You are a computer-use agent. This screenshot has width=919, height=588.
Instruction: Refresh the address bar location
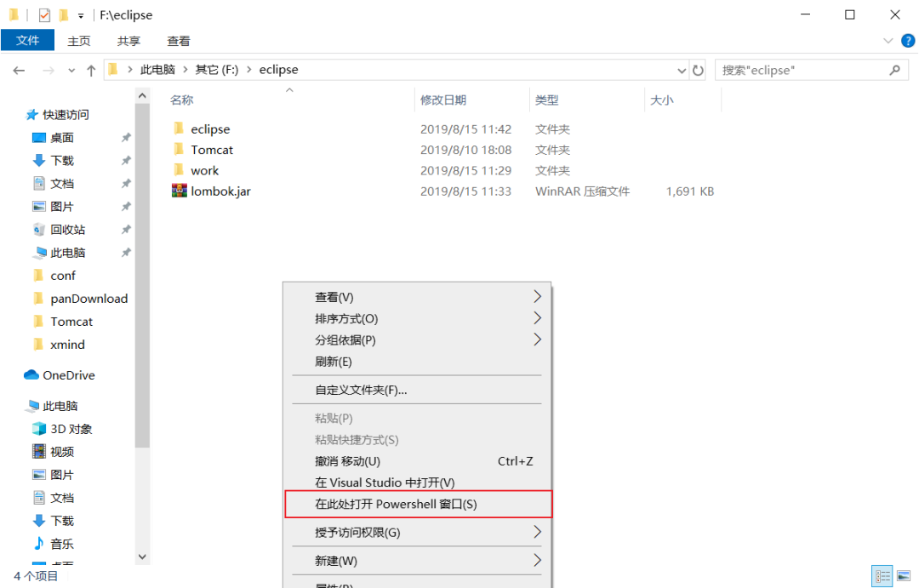tap(698, 71)
